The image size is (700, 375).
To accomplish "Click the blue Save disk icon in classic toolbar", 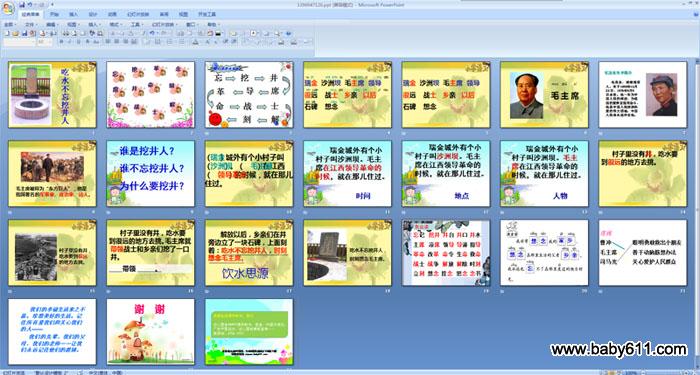I will coord(24,33).
